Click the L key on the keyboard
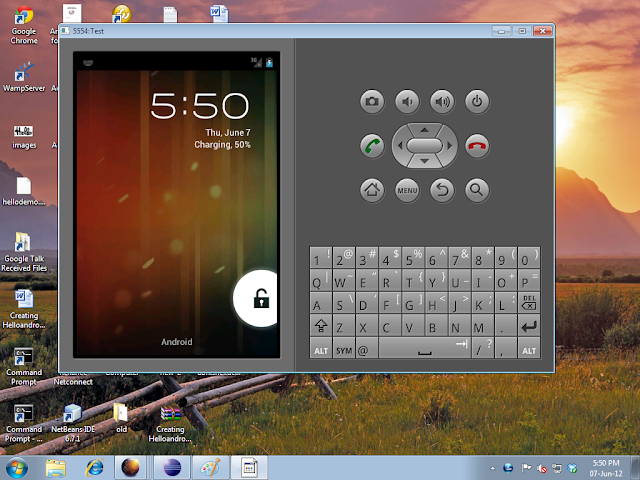Viewport: 640px width, 480px height. pyautogui.click(x=506, y=302)
